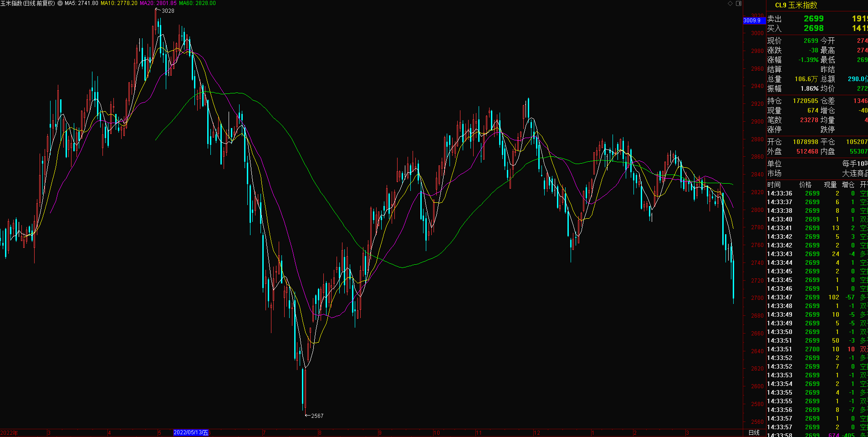The image size is (868, 437).
Task: Select the MA5: 2741.80 indicator label
Action: 82,3
